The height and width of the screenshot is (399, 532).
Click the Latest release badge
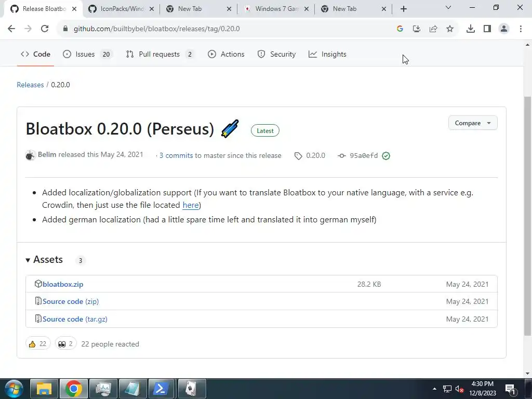pyautogui.click(x=265, y=130)
